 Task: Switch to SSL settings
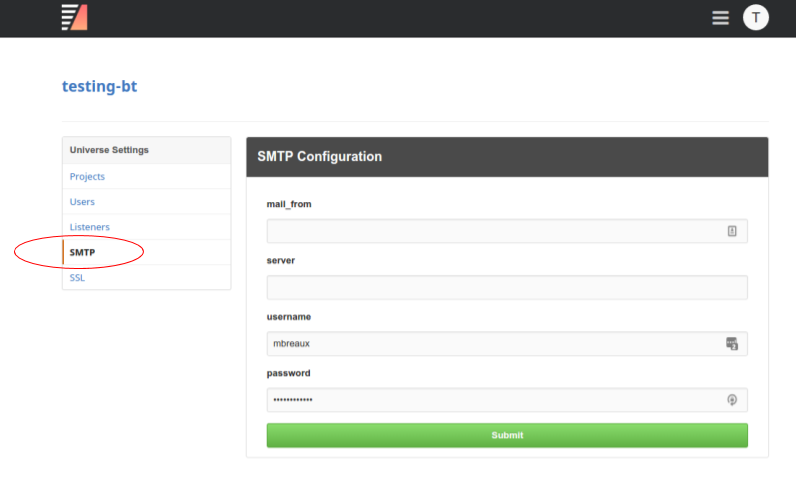pyautogui.click(x=77, y=278)
